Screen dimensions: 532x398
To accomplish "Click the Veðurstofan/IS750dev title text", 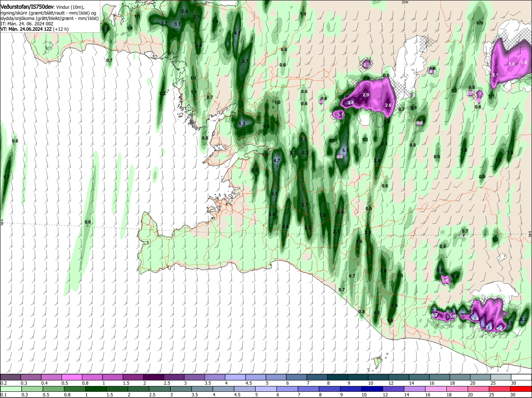I will [27, 7].
